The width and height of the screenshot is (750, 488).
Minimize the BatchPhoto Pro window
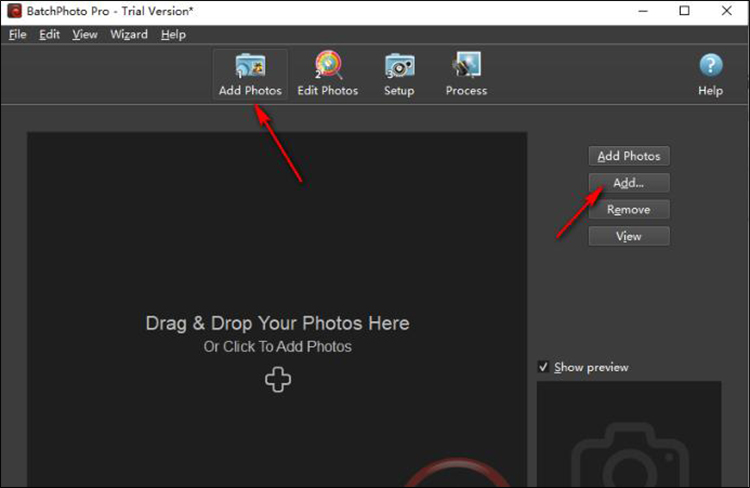(x=643, y=11)
